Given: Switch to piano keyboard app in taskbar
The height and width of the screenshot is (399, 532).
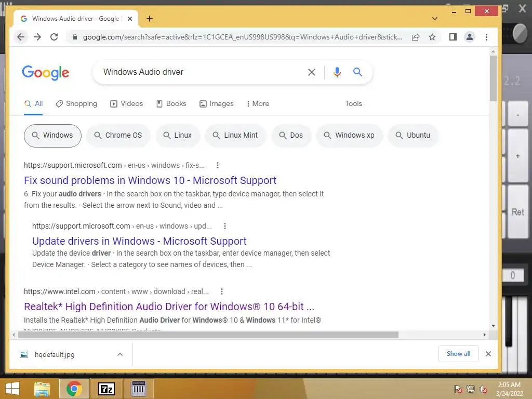Looking at the screenshot, I should [x=138, y=389].
